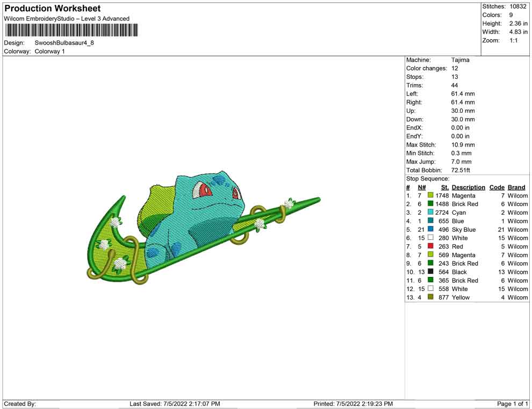Click the Stitches count 10832
Screen dimensions: 532x409
[x=518, y=6]
